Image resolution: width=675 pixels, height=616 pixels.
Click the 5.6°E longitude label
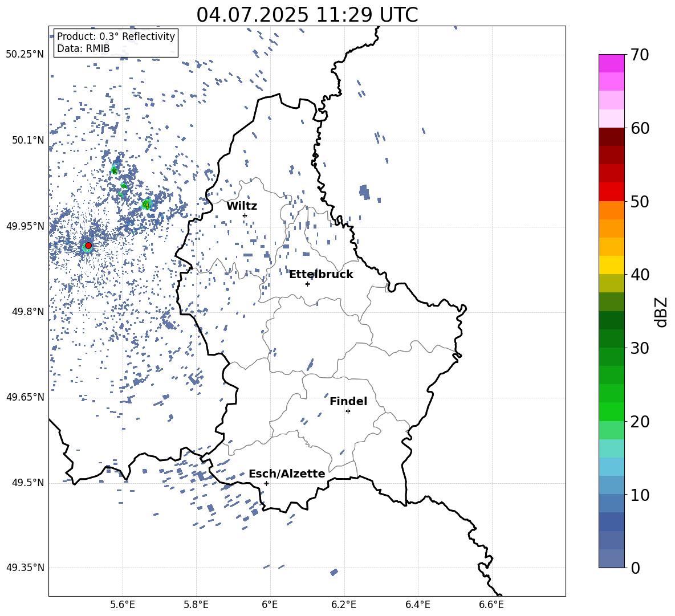[123, 605]
